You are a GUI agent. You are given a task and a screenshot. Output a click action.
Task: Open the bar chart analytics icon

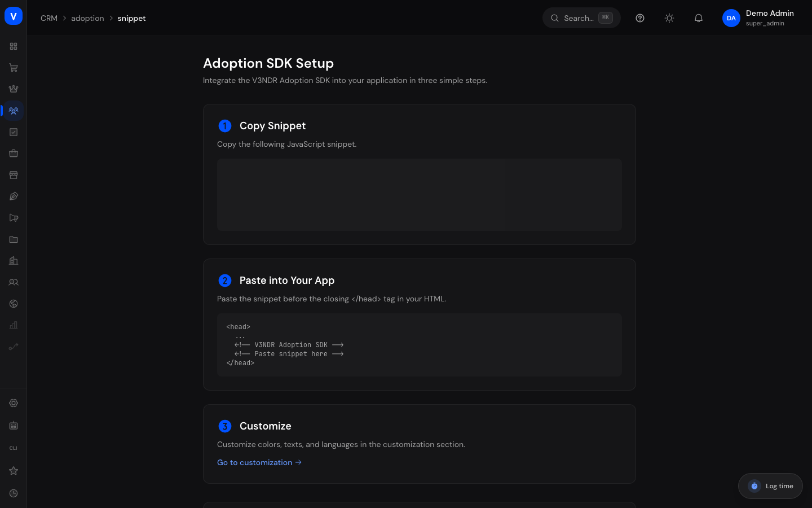pos(14,325)
